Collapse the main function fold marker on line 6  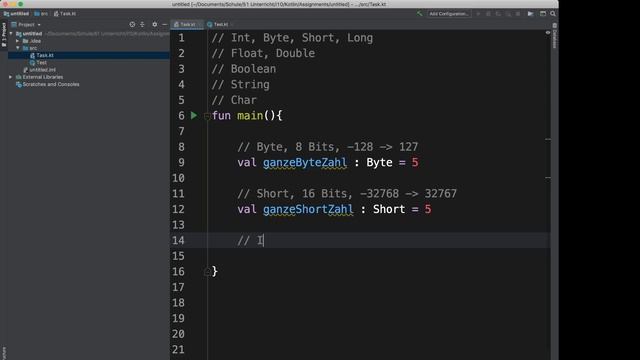pyautogui.click(x=207, y=116)
